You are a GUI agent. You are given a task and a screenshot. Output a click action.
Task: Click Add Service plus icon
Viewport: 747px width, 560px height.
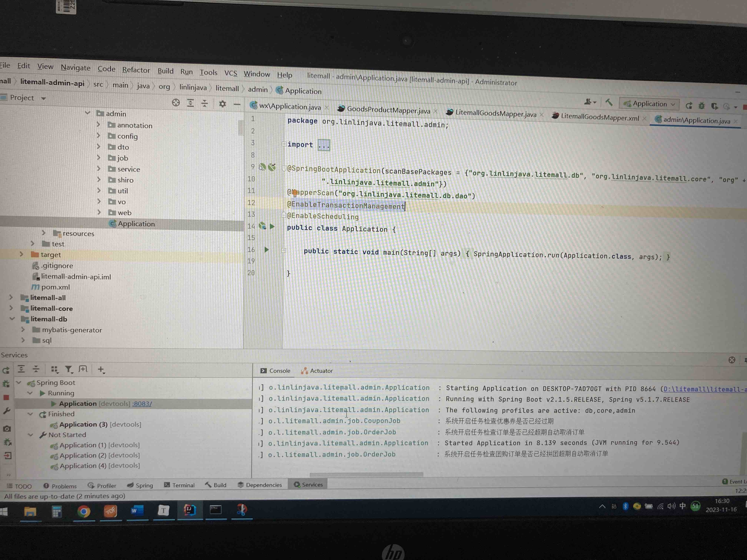pyautogui.click(x=101, y=370)
